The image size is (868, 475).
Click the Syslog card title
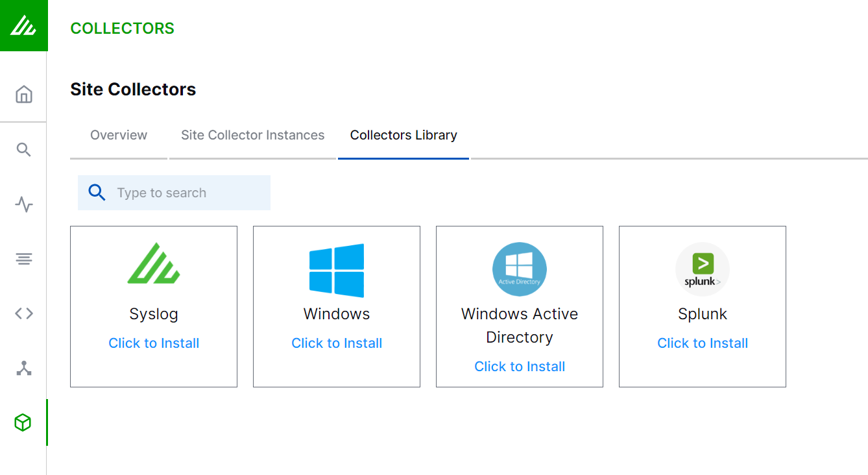coord(154,314)
